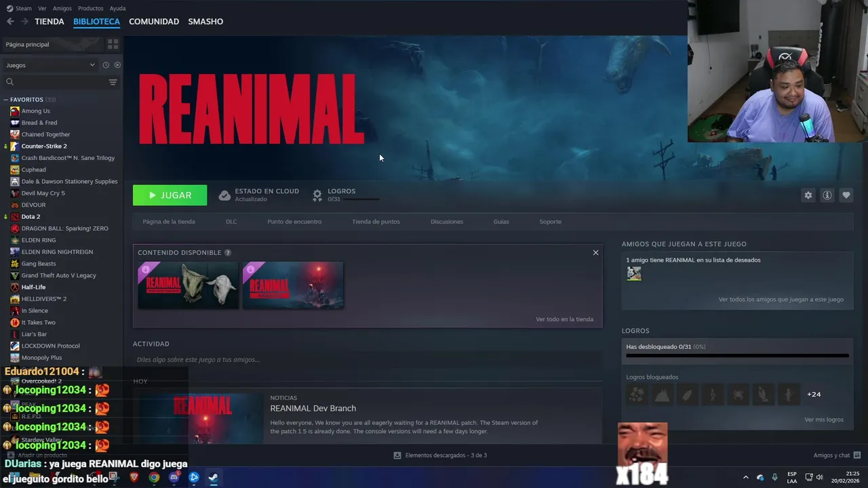Click the Steam taskbar icon
Screen dimensions: 868x488
pos(213,477)
